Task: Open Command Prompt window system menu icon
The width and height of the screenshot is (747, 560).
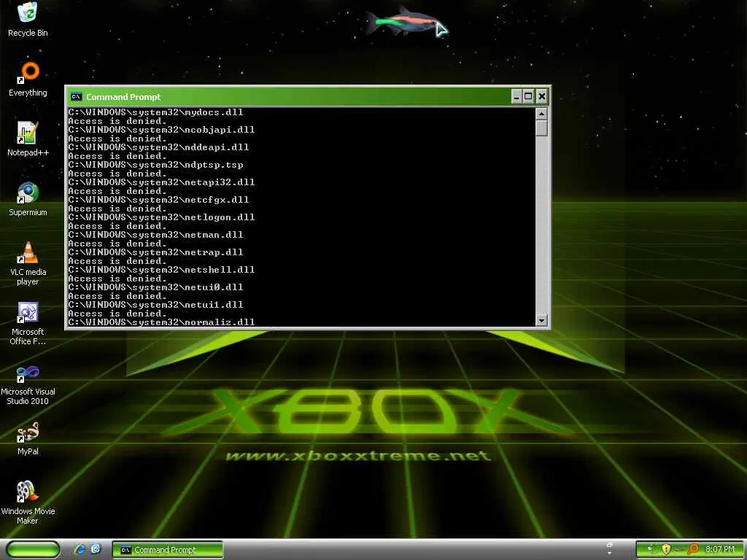Action: 76,97
